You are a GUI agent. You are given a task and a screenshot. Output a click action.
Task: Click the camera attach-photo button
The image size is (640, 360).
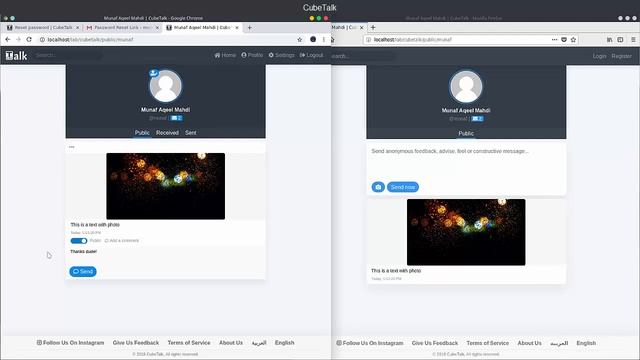[x=378, y=187]
